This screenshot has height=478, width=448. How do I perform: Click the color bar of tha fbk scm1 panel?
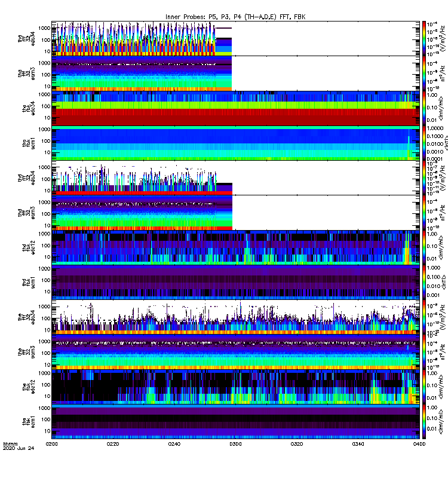[424, 143]
